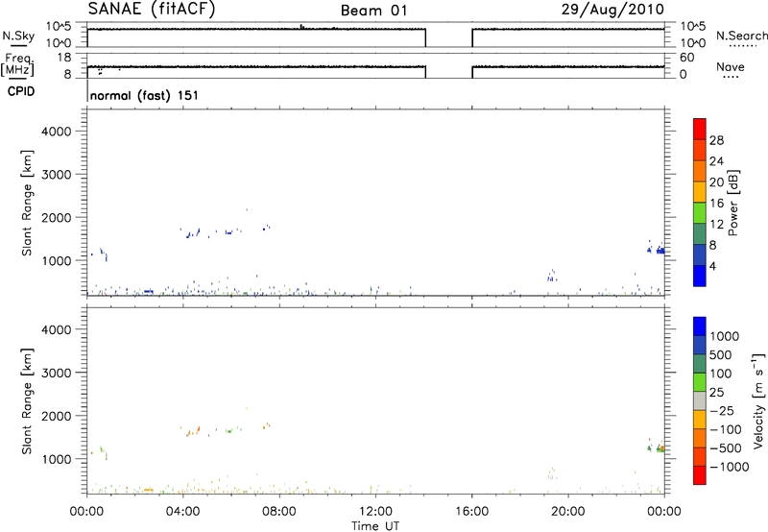Click the 3000 km tick in the velocity panel

click(57, 373)
